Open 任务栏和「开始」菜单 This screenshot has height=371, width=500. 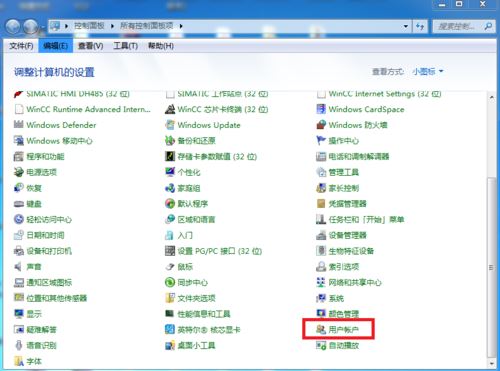click(x=360, y=219)
